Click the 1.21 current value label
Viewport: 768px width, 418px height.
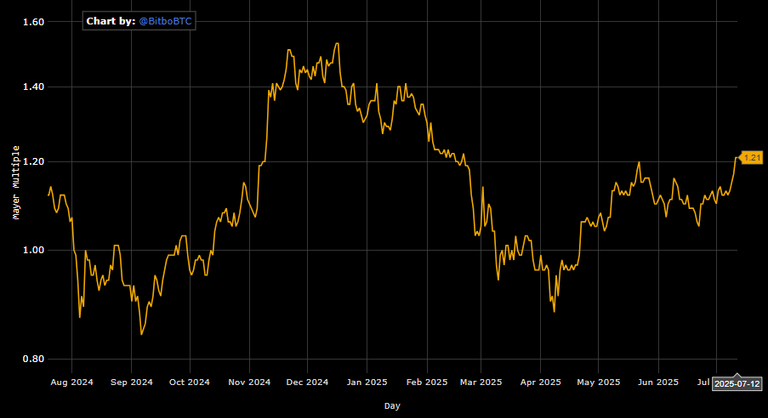point(752,158)
